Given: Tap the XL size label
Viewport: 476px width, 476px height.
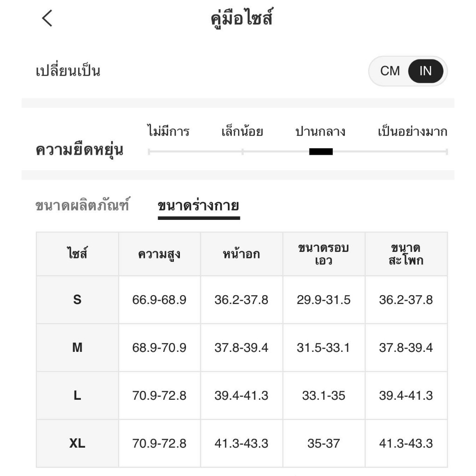Looking at the screenshot, I should (x=77, y=443).
